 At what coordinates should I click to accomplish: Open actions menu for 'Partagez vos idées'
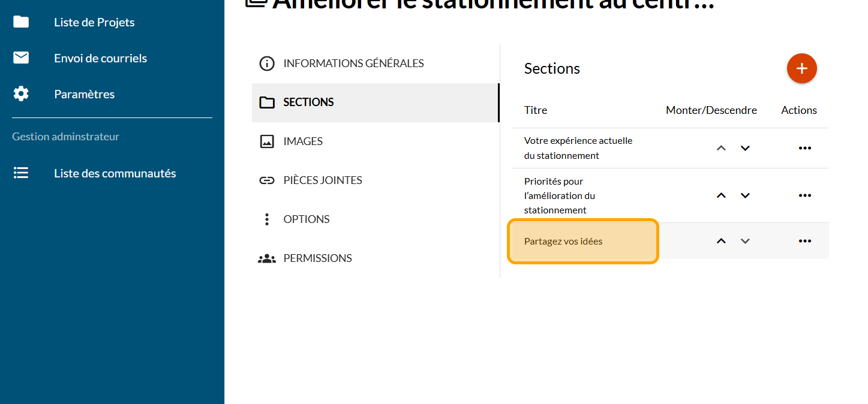[x=804, y=241]
